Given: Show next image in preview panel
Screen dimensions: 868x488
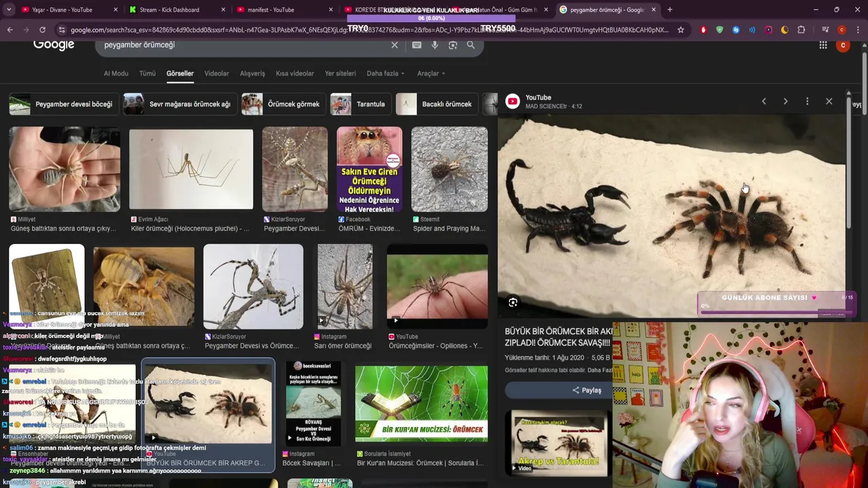Looking at the screenshot, I should pos(785,102).
